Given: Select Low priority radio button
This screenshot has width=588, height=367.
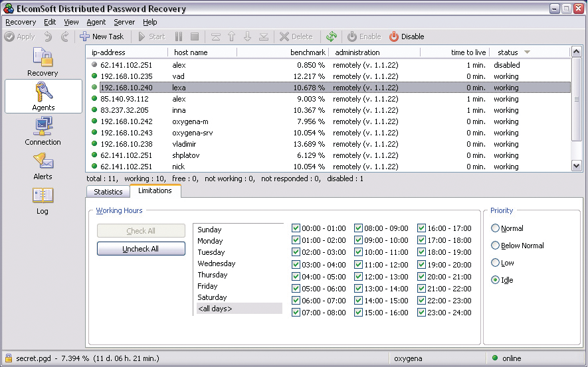Looking at the screenshot, I should point(495,263).
